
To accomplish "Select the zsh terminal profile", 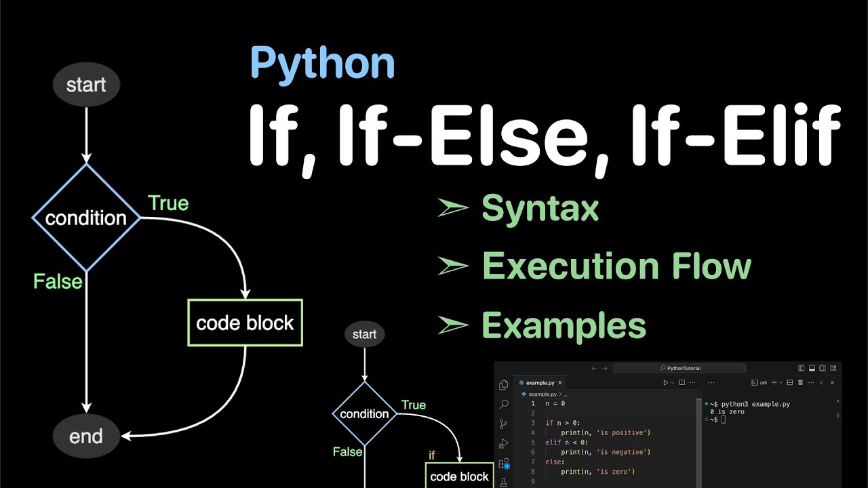I will point(759,383).
